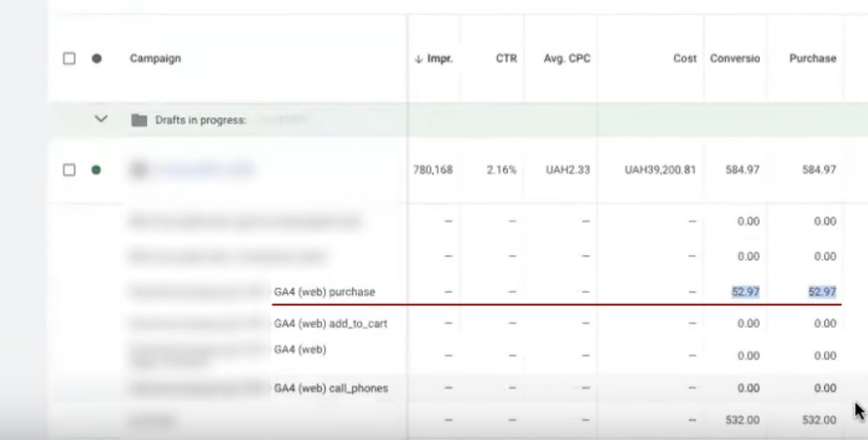
Task: Click the green status dot of the campaign row
Action: click(x=96, y=170)
